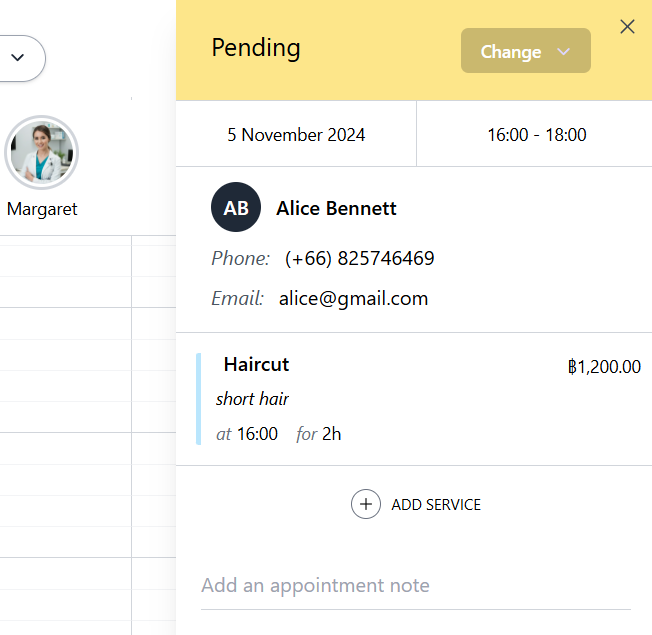Click the phone number (+66) 825746469
Screen dimensions: 652x635
click(359, 259)
